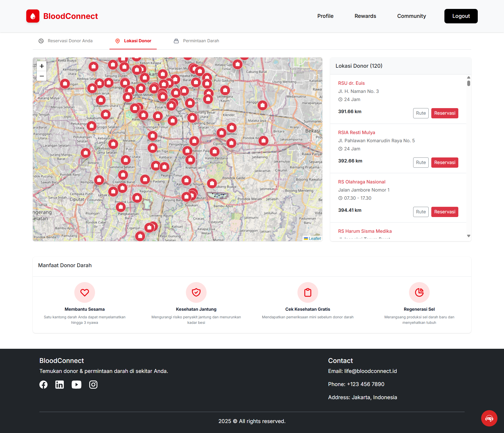Click the BloodConnect blood drop logo icon
This screenshot has height=433, width=504.
tap(33, 16)
